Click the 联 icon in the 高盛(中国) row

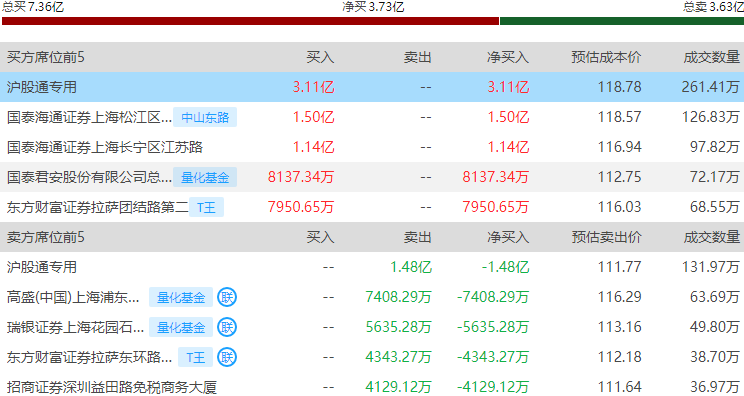227,297
